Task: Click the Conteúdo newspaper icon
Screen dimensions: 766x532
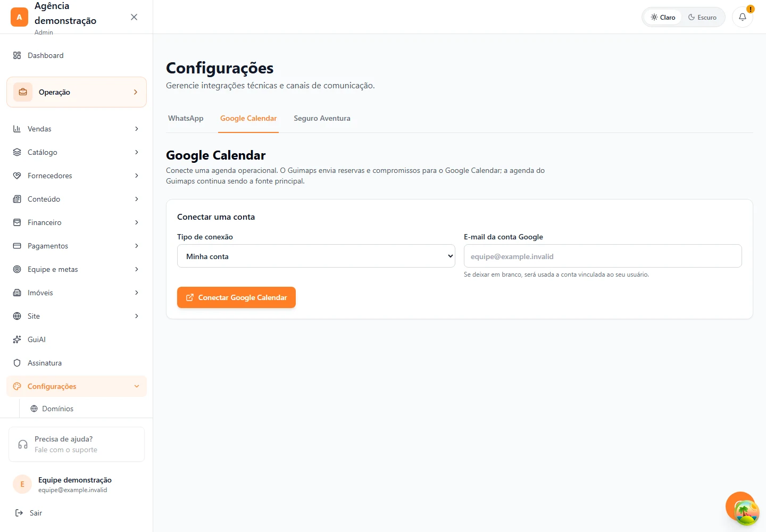Action: click(x=17, y=199)
